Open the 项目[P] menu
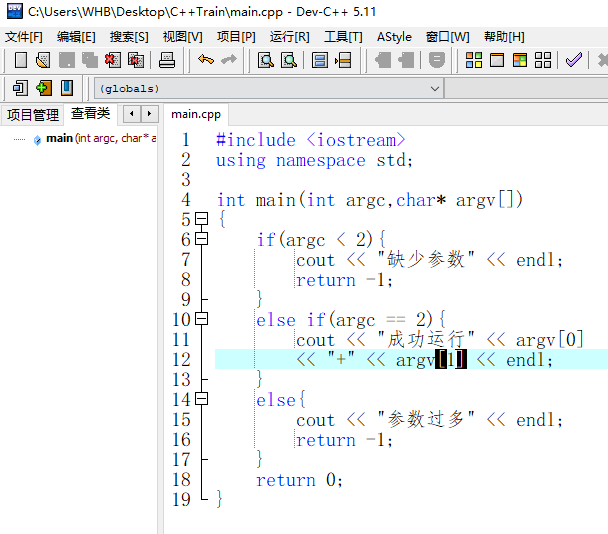The image size is (608, 534). click(236, 37)
